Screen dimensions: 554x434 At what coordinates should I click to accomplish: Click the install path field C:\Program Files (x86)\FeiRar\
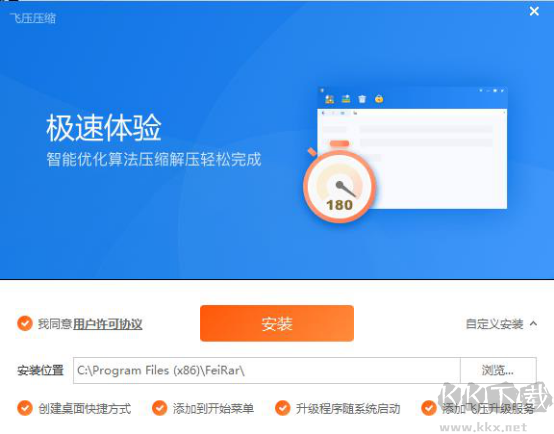pyautogui.click(x=267, y=370)
